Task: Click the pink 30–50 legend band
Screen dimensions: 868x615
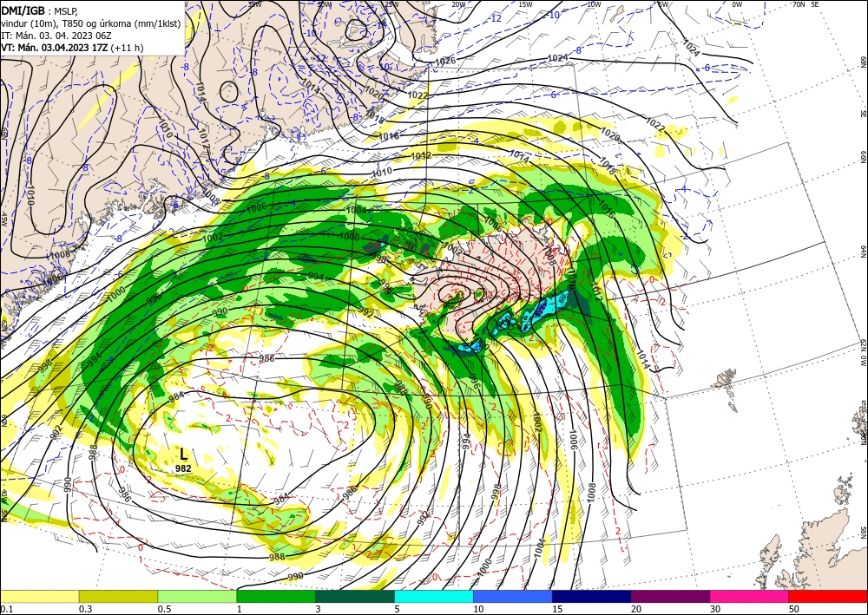Action: (x=750, y=596)
